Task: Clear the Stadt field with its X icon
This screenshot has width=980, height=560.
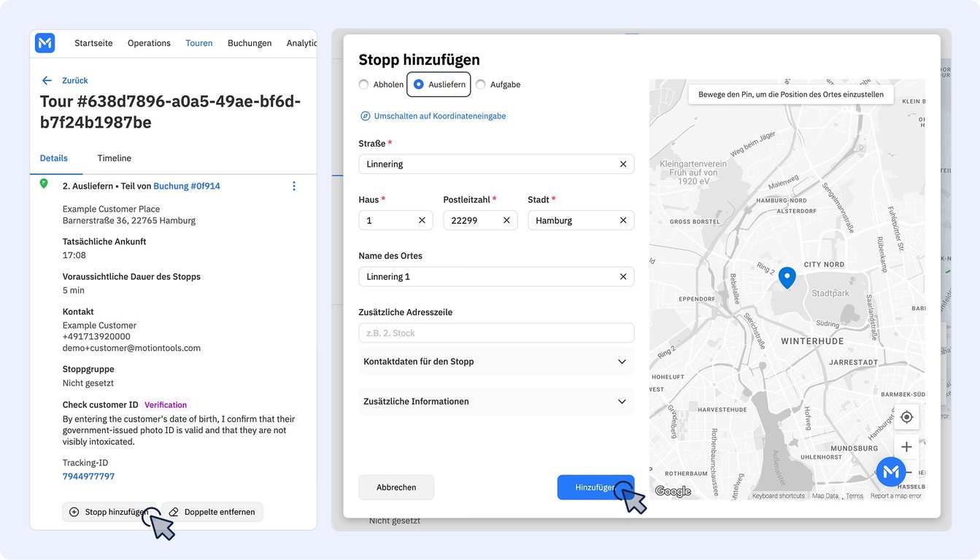Action: [623, 220]
